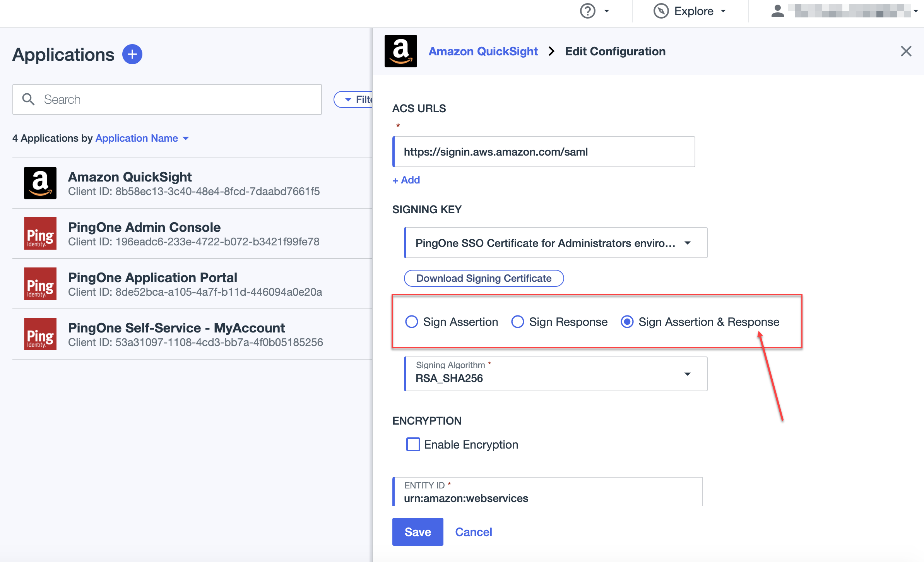The image size is (924, 562).
Task: Select the Sign Response radio option
Action: tap(518, 322)
